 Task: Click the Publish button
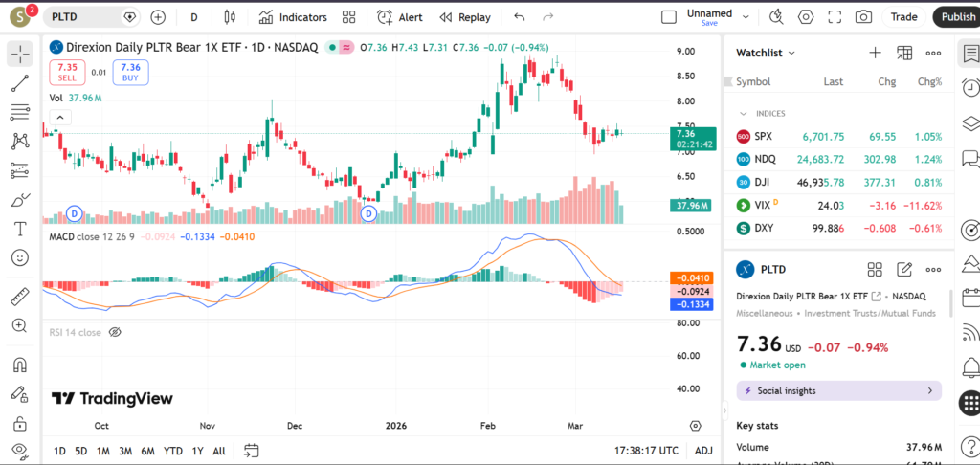957,17
